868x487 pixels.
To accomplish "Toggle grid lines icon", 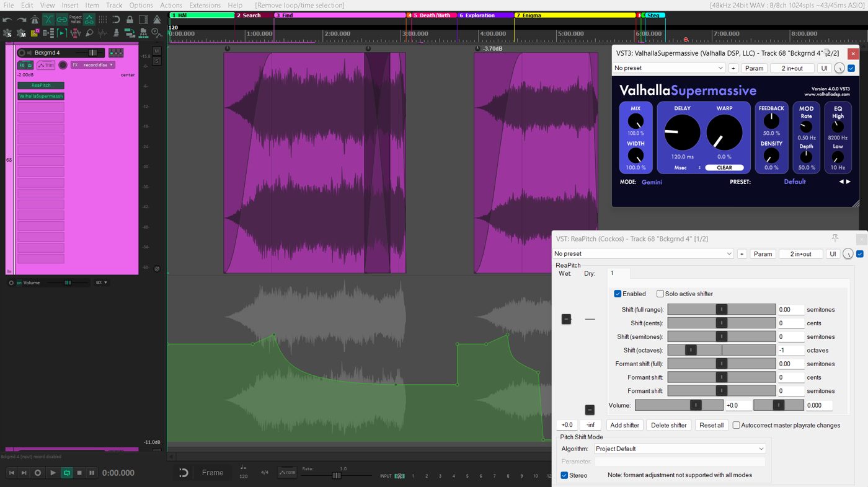I will point(103,20).
